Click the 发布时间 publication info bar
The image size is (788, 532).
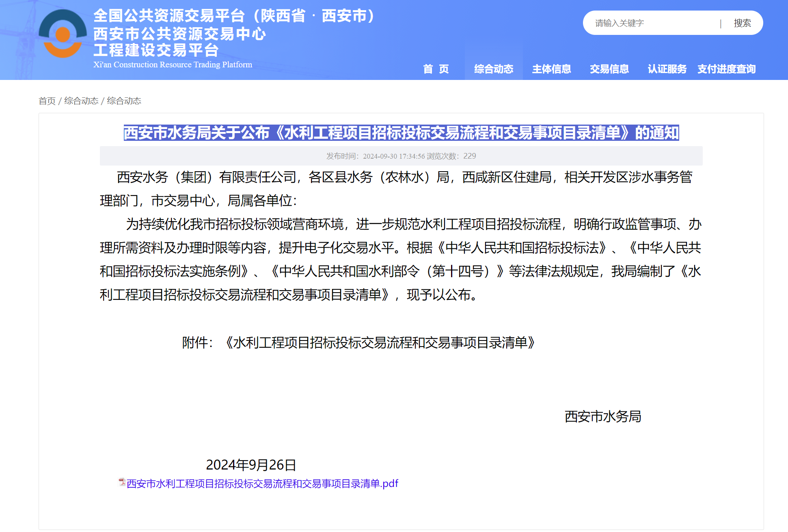pos(401,156)
